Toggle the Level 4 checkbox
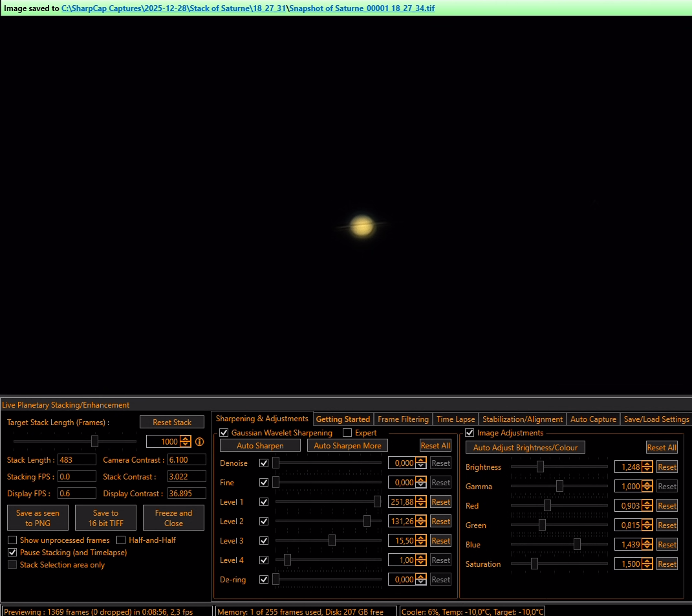Screen dimensions: 692x616 click(264, 560)
